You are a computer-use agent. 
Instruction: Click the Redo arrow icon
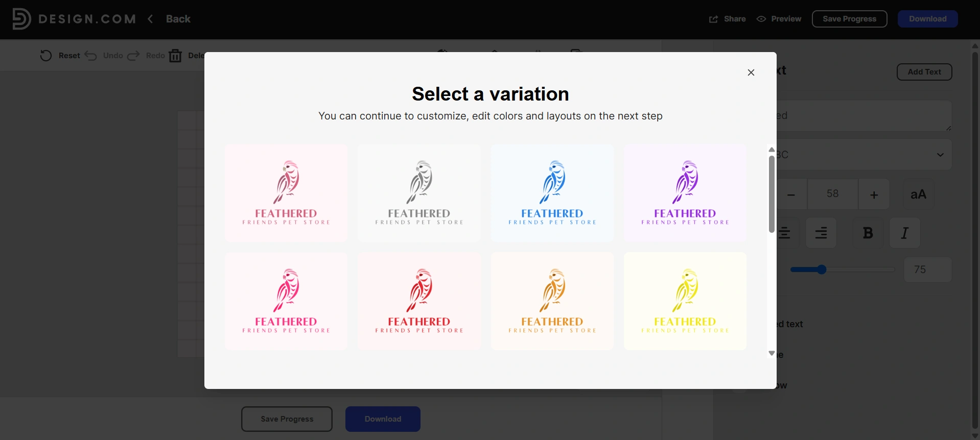click(x=134, y=56)
